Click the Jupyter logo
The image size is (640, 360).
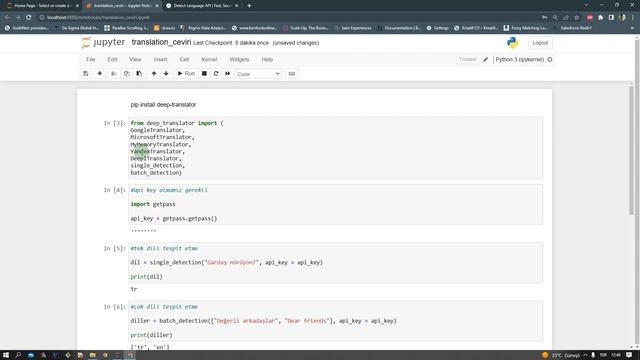click(x=103, y=42)
